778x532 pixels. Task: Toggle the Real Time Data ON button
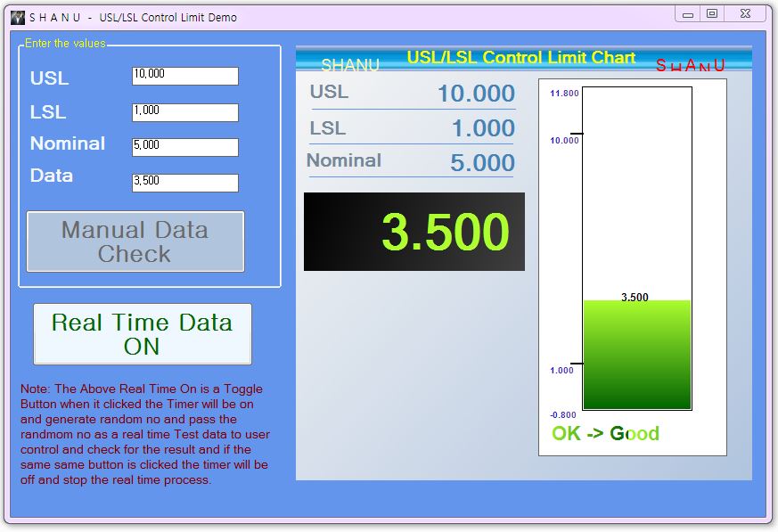[143, 334]
